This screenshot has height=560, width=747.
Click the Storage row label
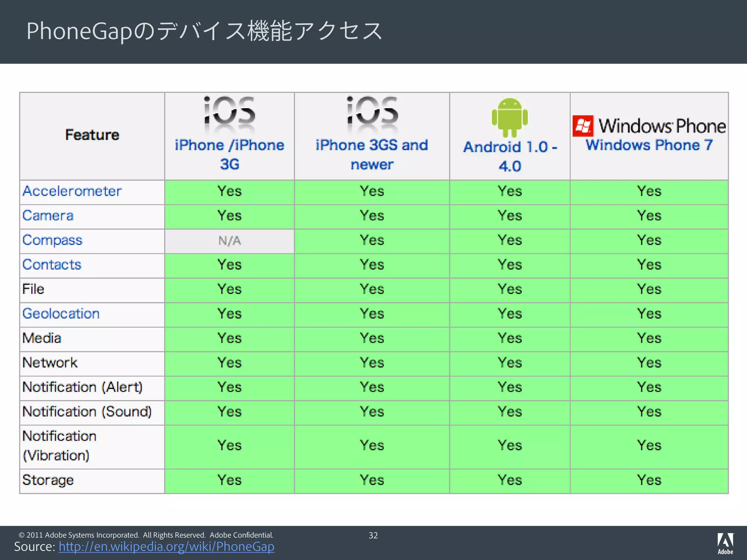point(48,481)
